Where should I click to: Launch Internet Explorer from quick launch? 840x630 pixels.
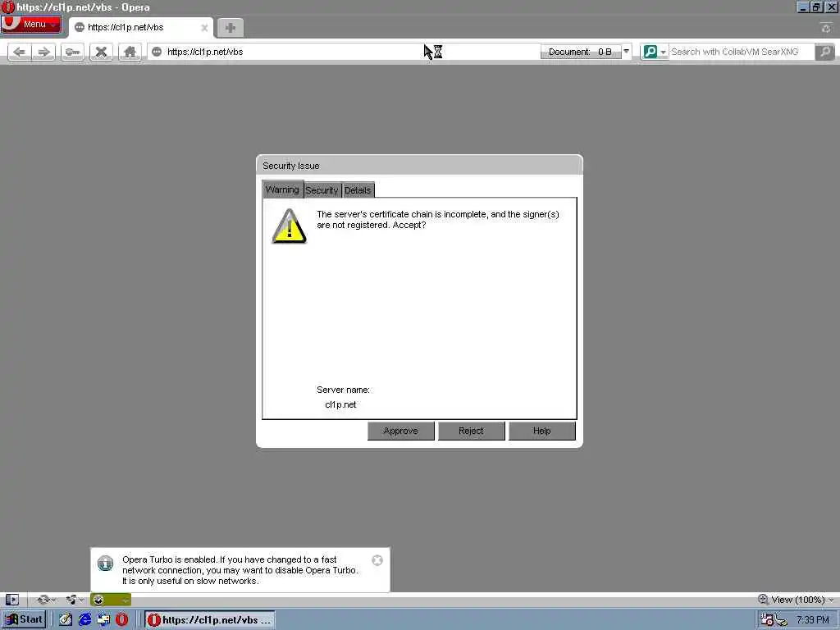tap(84, 620)
